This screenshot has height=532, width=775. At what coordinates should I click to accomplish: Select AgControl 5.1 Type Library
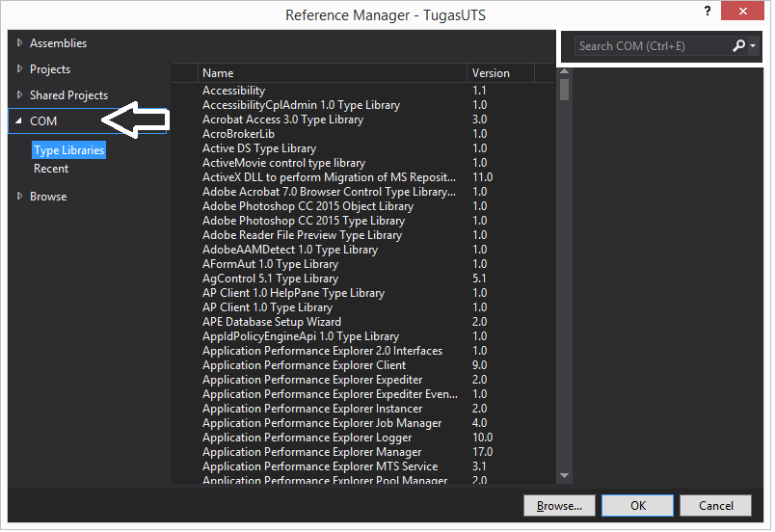[363, 279]
